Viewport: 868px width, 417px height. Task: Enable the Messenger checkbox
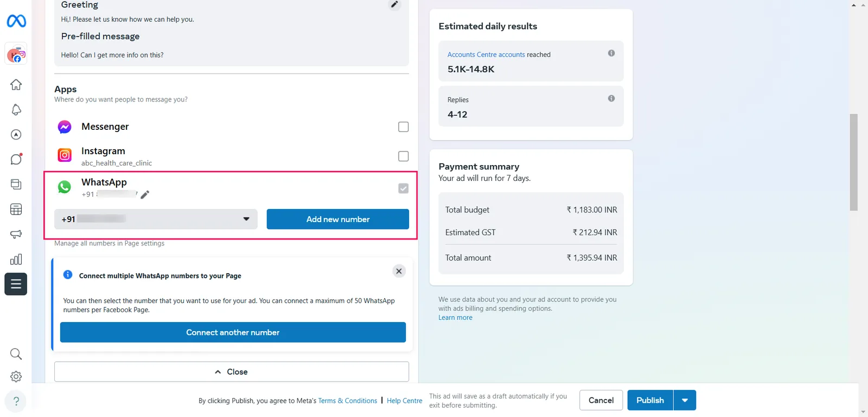(403, 127)
